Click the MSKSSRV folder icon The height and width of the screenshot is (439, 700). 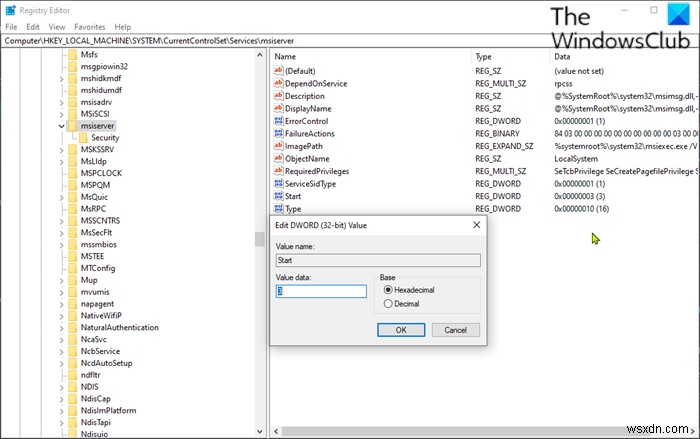tap(73, 149)
